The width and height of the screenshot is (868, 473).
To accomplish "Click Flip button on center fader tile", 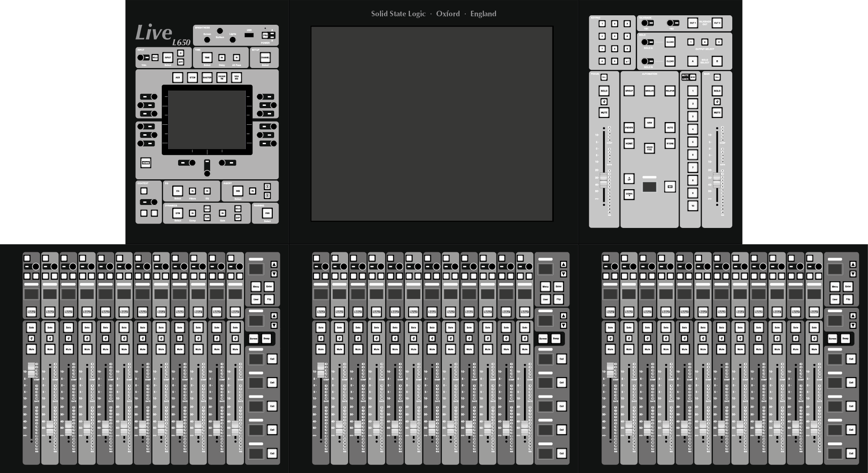I will click(x=559, y=299).
